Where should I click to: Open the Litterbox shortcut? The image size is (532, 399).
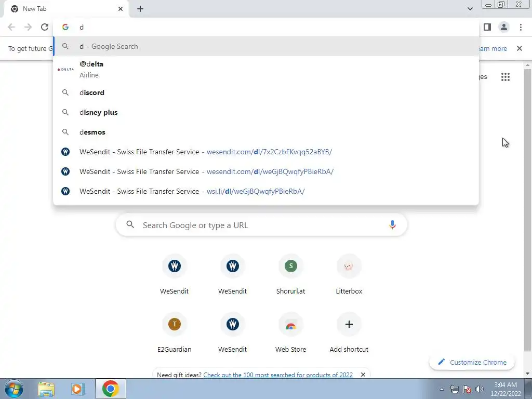coord(349,275)
